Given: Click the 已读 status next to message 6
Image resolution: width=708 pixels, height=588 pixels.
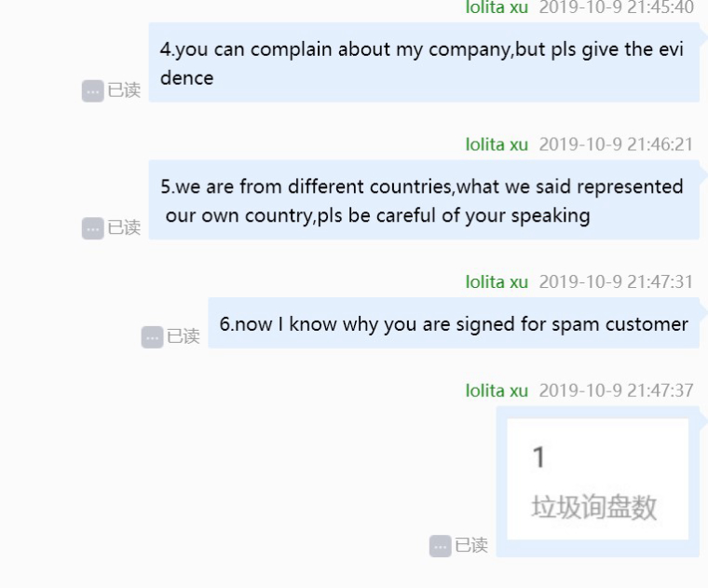Looking at the screenshot, I should pyautogui.click(x=184, y=336).
